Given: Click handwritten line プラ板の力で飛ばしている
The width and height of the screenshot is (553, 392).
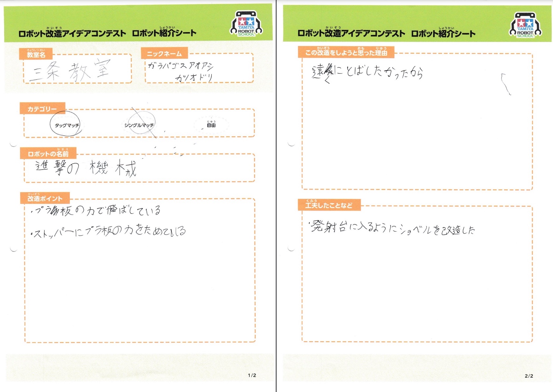Looking at the screenshot, I should [x=96, y=210].
